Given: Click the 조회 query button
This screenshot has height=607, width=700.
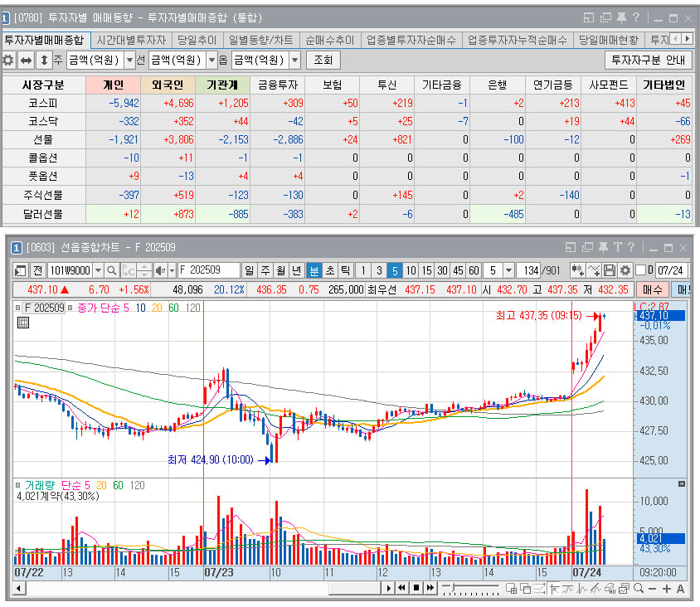Looking at the screenshot, I should [323, 60].
